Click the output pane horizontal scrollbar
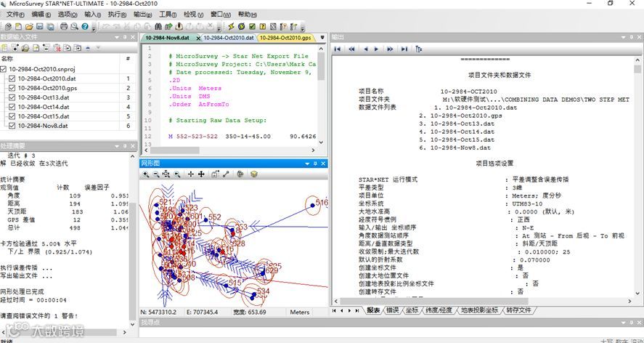The height and width of the screenshot is (343, 644). coord(483,302)
